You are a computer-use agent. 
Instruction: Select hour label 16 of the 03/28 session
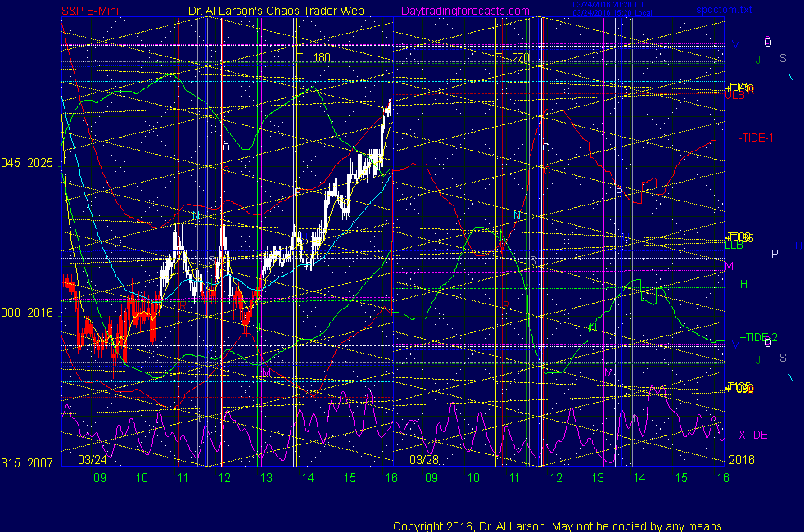[x=723, y=478]
